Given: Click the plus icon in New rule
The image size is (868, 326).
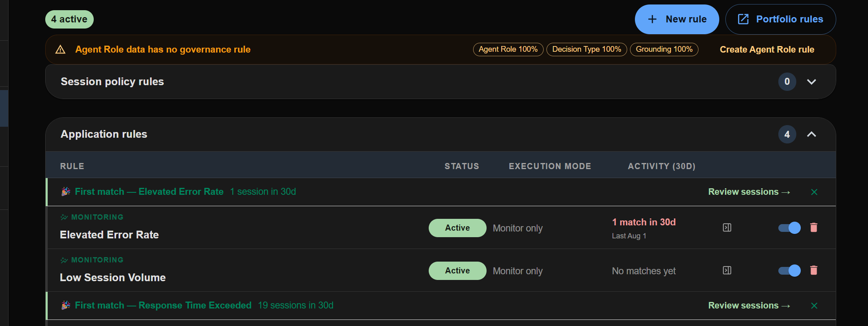Looking at the screenshot, I should click(652, 19).
